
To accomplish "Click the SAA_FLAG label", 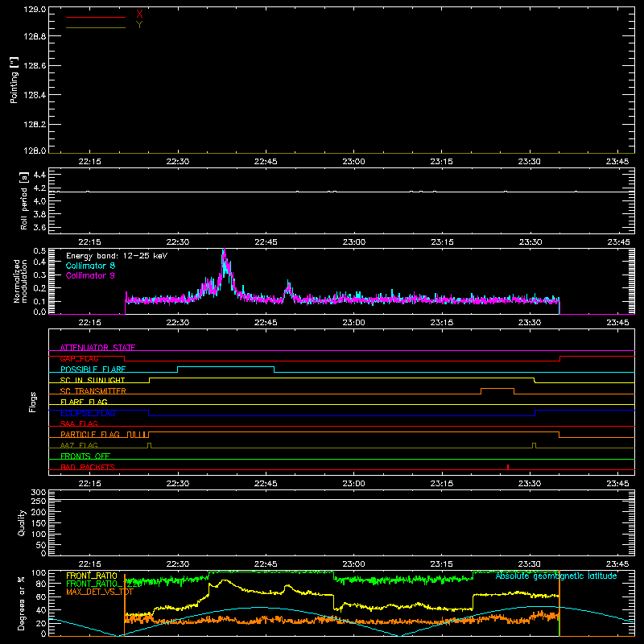I will tap(79, 424).
